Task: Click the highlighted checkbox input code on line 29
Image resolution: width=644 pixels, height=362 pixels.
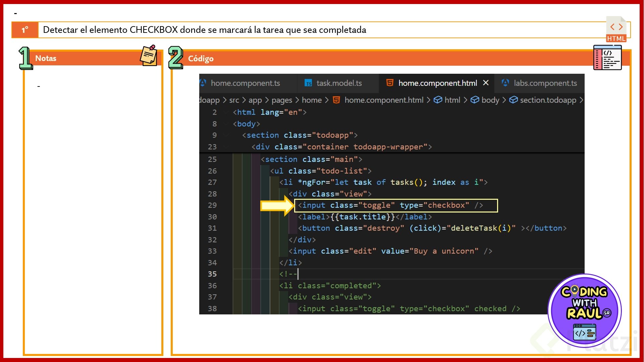Action: pos(396,205)
